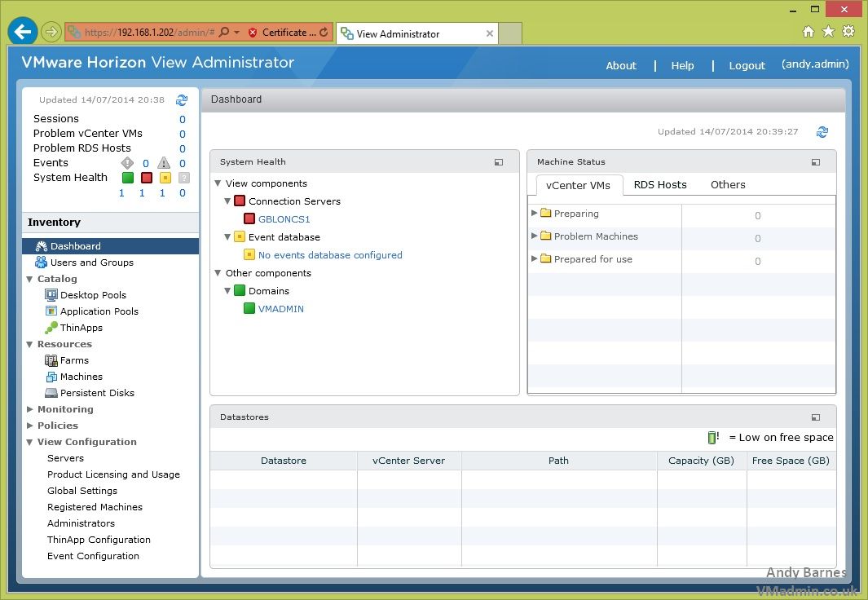The width and height of the screenshot is (868, 600).
Task: Click the browser address URL field
Action: point(149,32)
